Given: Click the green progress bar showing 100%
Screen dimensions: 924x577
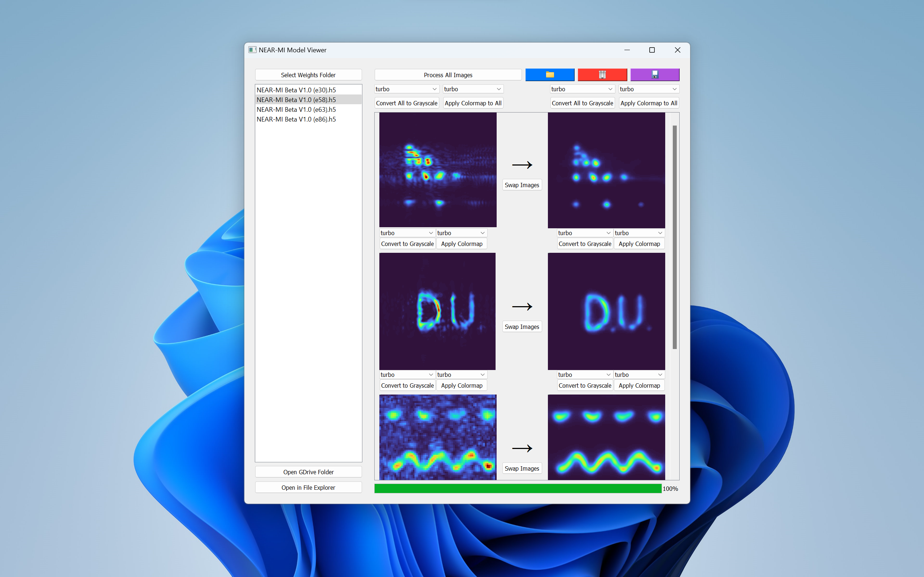Looking at the screenshot, I should click(x=517, y=488).
